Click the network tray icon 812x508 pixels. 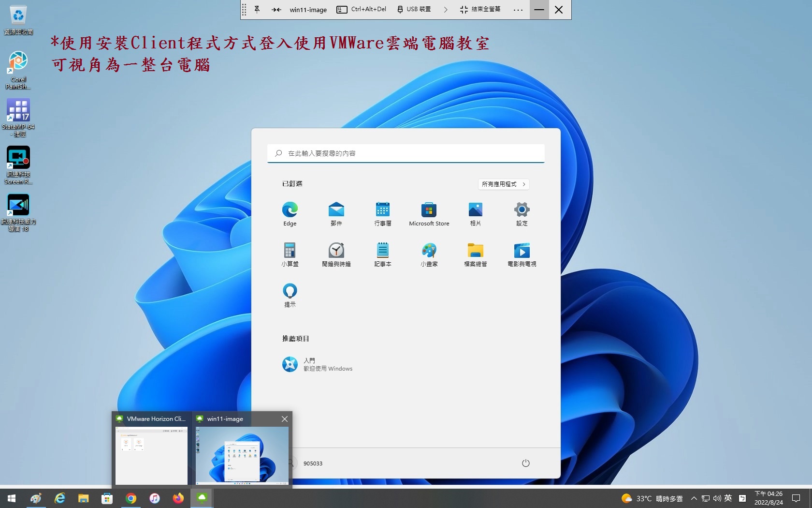(706, 498)
